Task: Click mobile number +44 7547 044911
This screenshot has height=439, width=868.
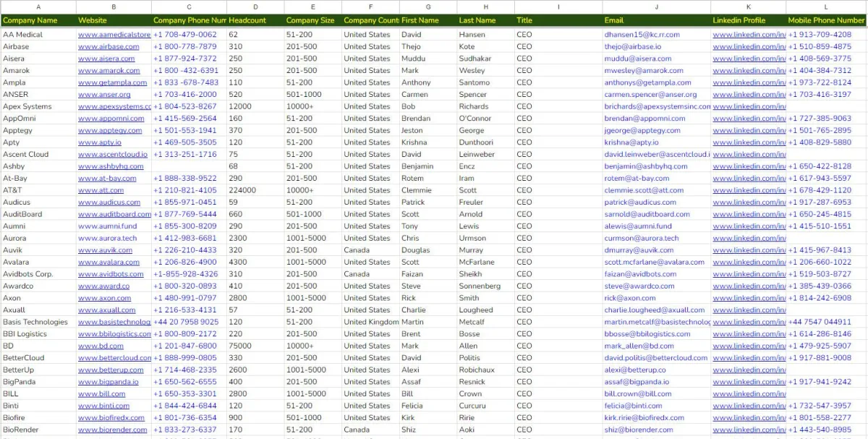Action: (820, 322)
